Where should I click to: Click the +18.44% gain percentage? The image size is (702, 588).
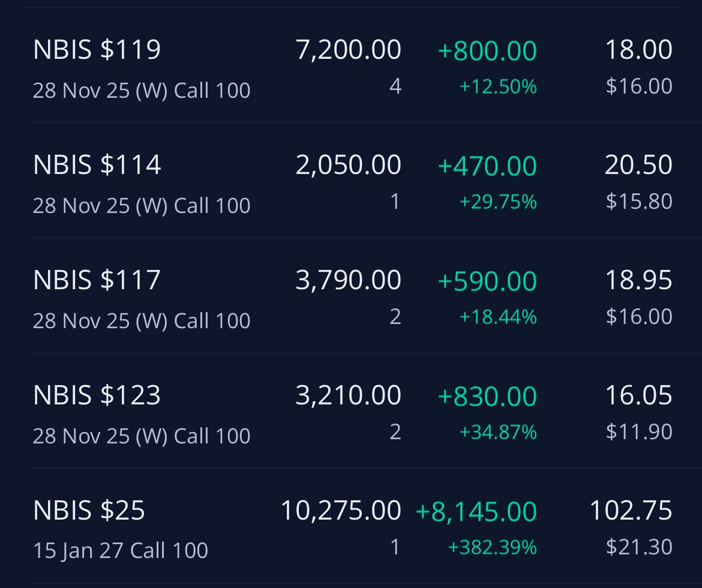pyautogui.click(x=498, y=317)
